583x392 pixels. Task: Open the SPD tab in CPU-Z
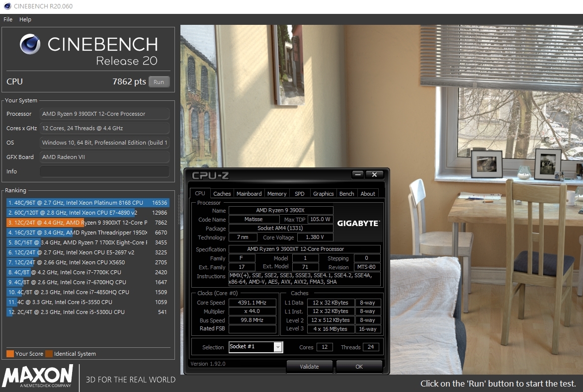[x=299, y=194]
